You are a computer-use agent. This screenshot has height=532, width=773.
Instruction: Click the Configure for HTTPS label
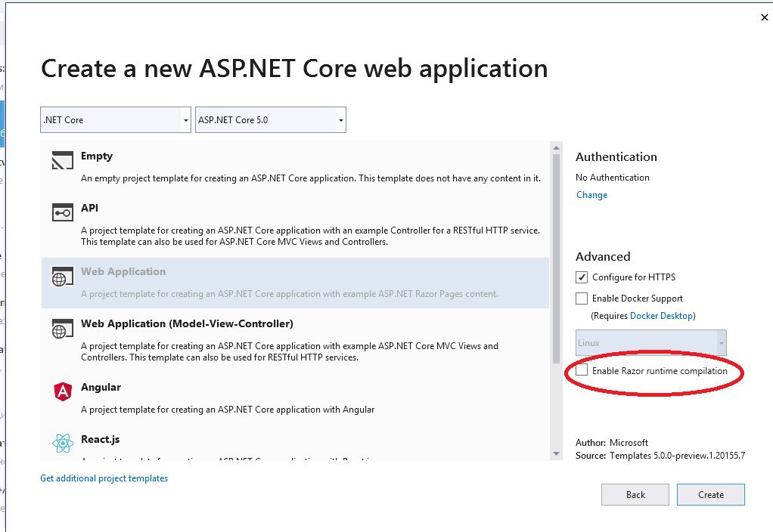click(634, 277)
